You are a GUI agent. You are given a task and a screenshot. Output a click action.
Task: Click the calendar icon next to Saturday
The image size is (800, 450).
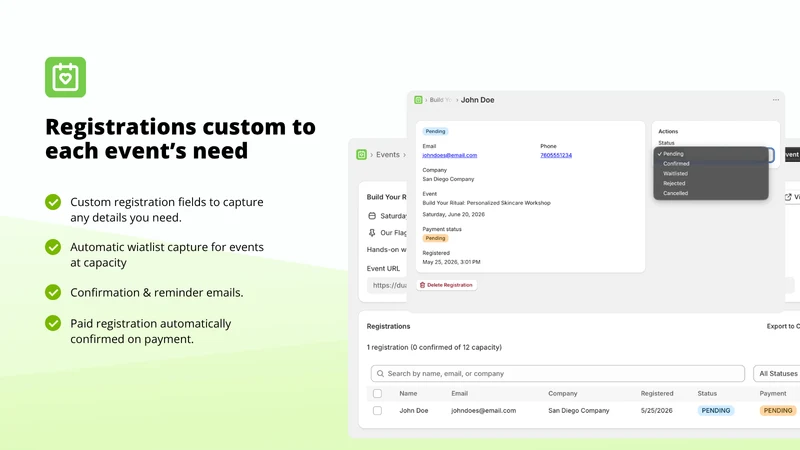(x=372, y=216)
